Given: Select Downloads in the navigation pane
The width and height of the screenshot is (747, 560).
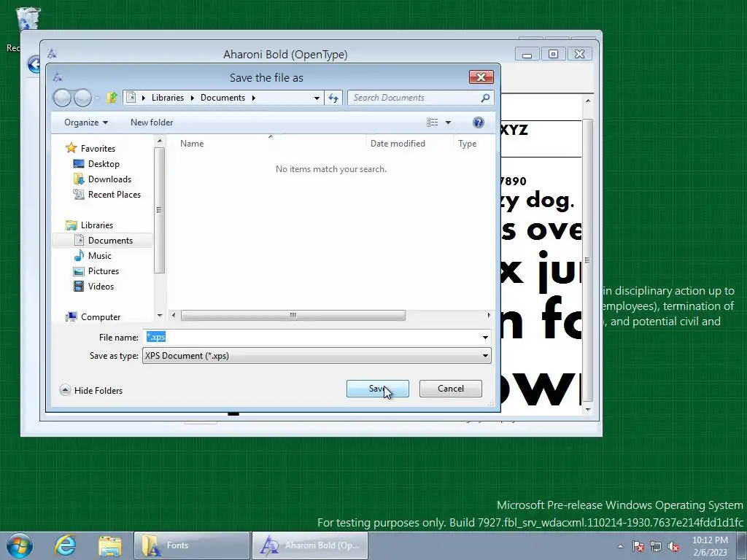Looking at the screenshot, I should [109, 179].
